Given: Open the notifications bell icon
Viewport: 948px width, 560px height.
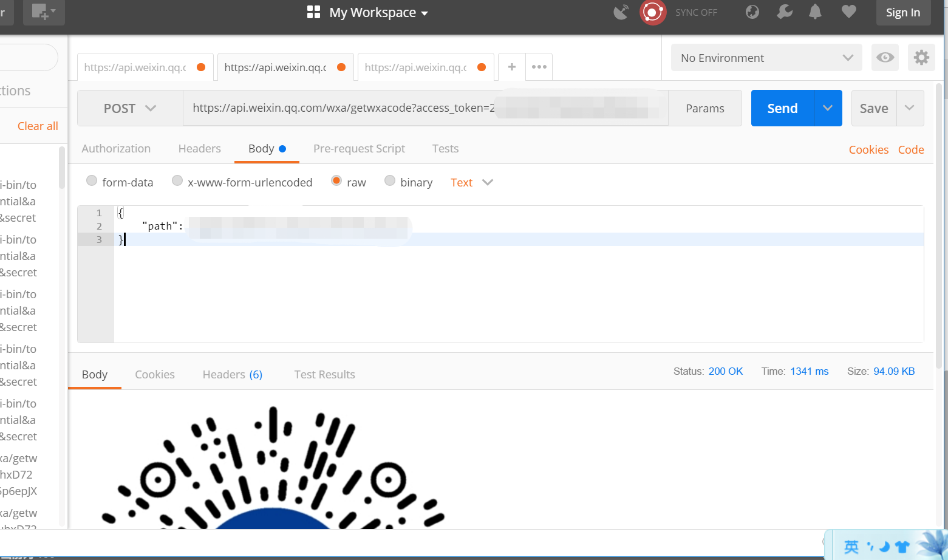Looking at the screenshot, I should (x=815, y=12).
